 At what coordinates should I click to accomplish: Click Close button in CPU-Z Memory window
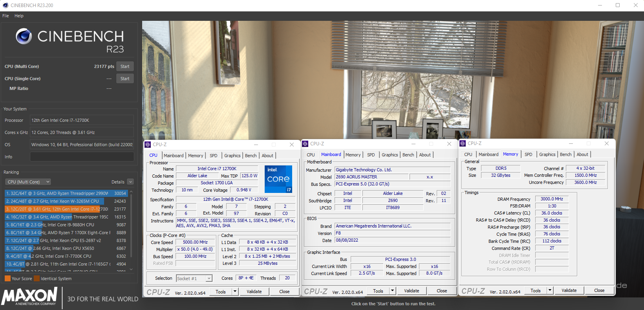[599, 290]
